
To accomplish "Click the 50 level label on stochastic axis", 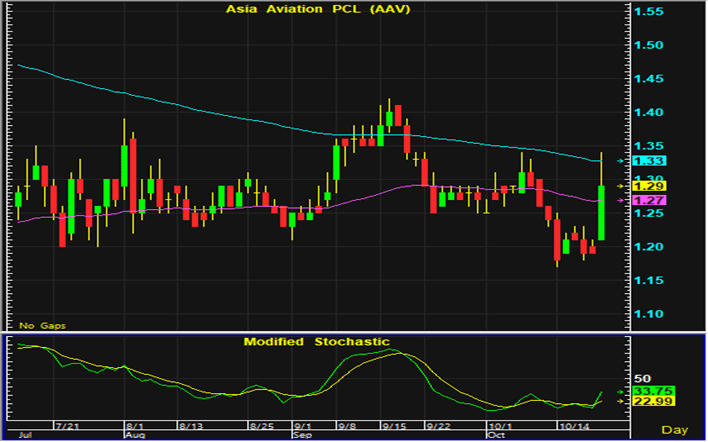I will 642,379.
